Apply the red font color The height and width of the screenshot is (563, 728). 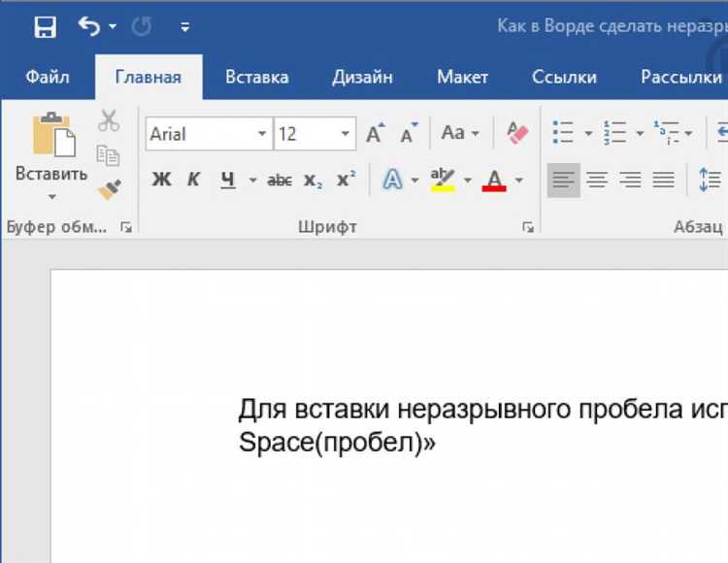[x=494, y=181]
